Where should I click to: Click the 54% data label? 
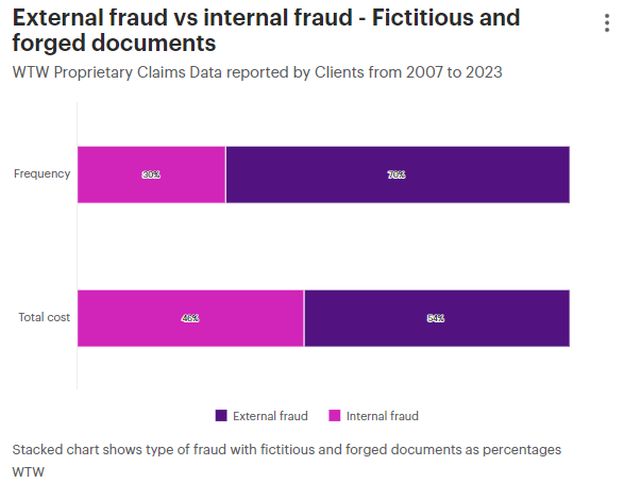pos(436,318)
